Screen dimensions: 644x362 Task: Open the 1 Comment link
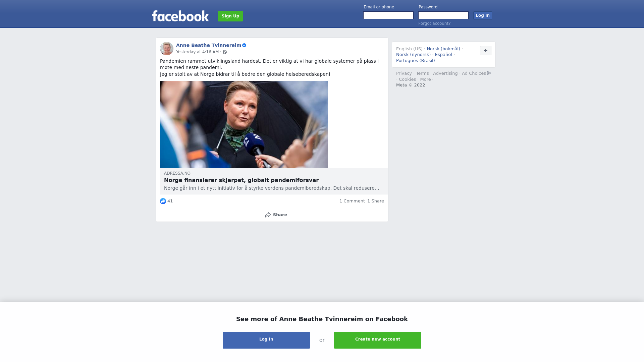point(352,201)
